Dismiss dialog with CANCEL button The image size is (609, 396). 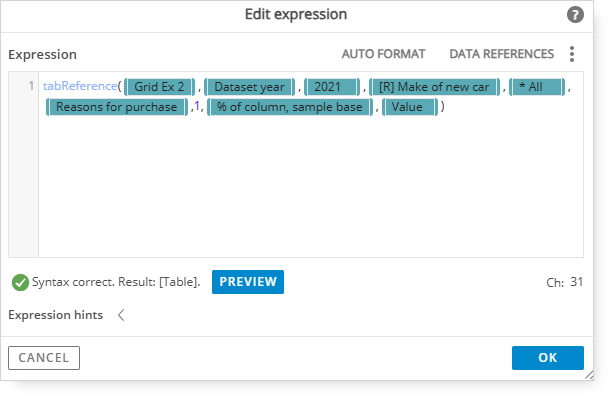(44, 358)
